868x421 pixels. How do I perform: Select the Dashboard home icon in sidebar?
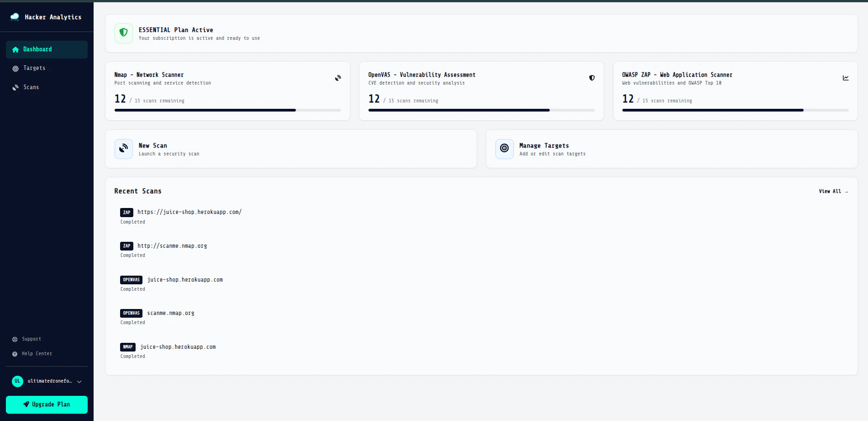pyautogui.click(x=16, y=49)
